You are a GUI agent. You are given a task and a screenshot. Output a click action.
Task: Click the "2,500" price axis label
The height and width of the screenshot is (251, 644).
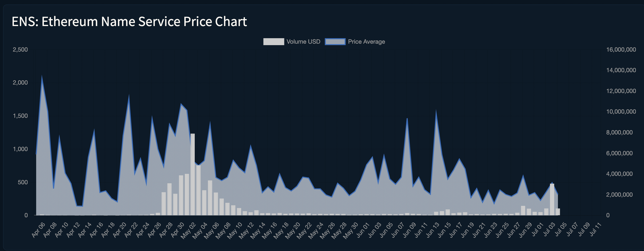[20, 50]
